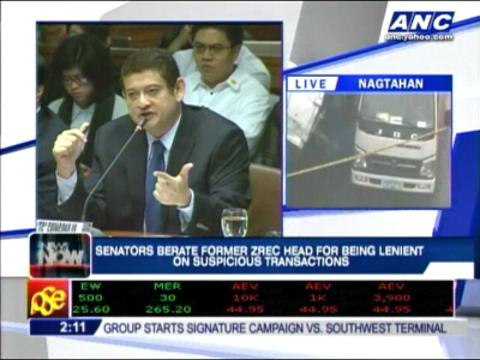
Task: Click the 'ON SUSPICIOUS TRANSACTIONS' headline line
Action: tap(260, 262)
